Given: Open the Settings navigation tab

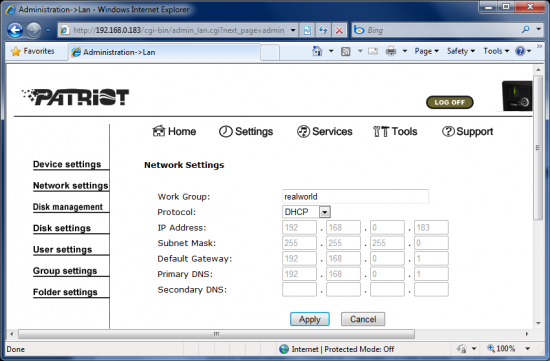Looking at the screenshot, I should pos(246,132).
